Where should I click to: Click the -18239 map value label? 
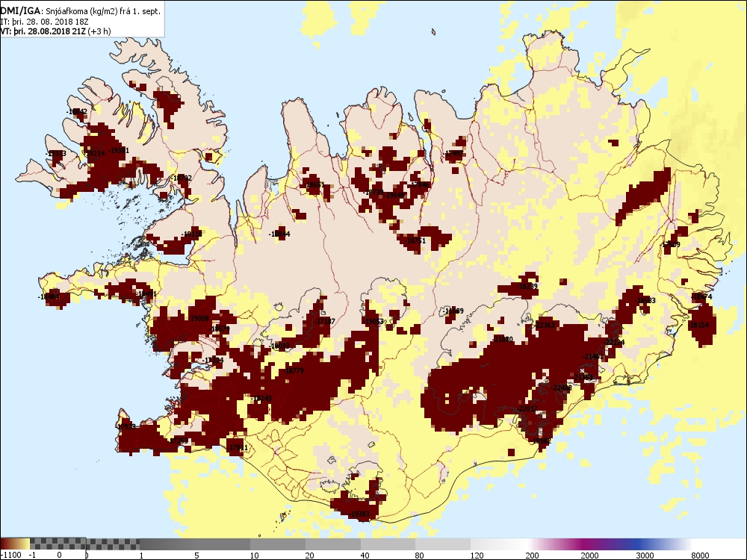[x=527, y=287]
